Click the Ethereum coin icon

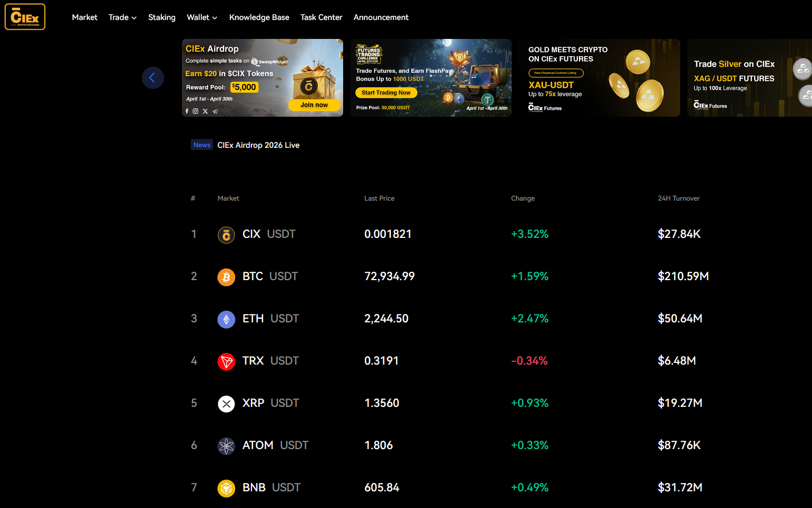(x=226, y=319)
